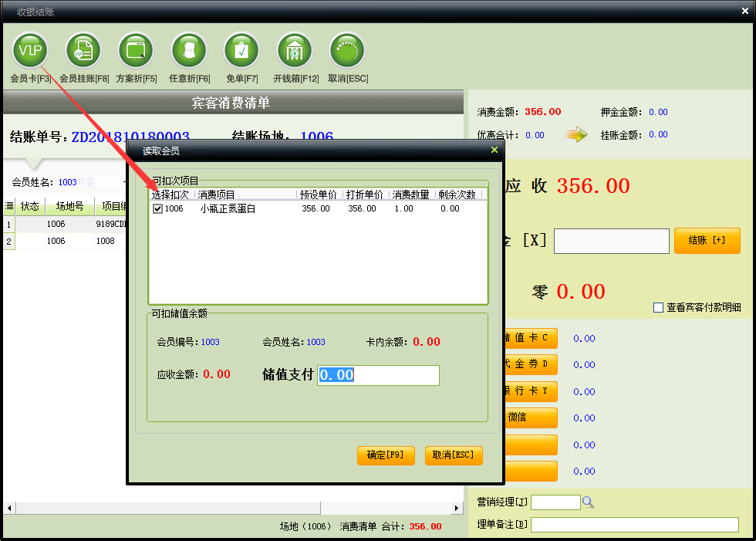
Task: Enable 查看宾客付款明细 checkbox
Action: pos(658,308)
